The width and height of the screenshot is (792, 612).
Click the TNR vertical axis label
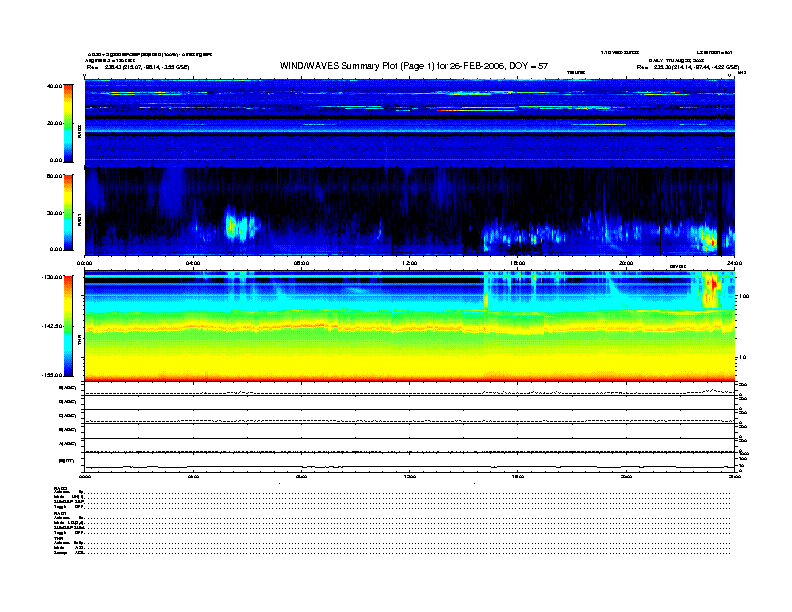point(79,340)
